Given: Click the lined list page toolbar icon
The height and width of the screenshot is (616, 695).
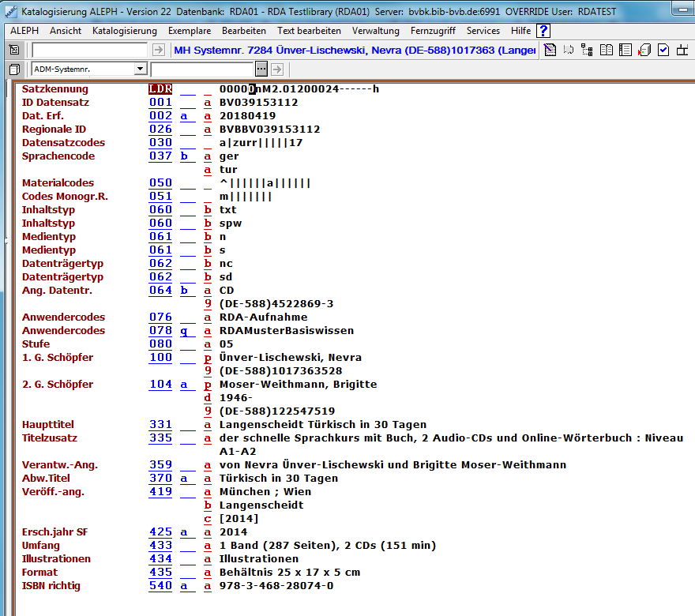Looking at the screenshot, I should pos(625,50).
